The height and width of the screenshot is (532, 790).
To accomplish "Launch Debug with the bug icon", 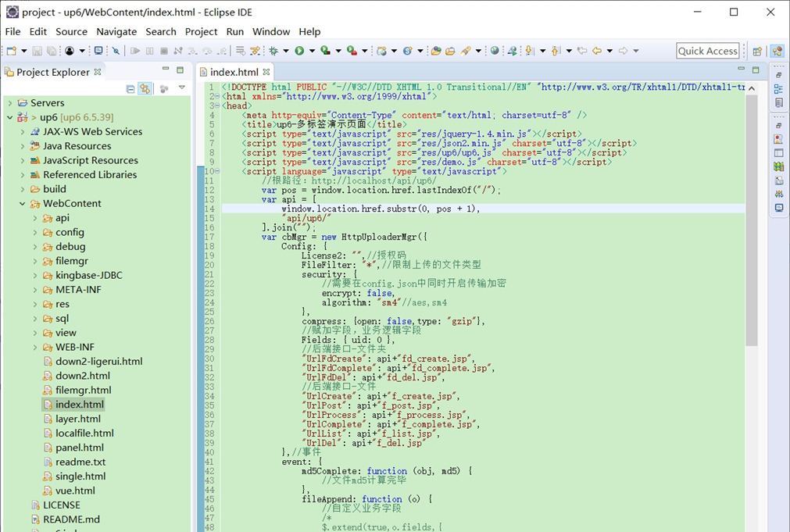I will point(273,51).
